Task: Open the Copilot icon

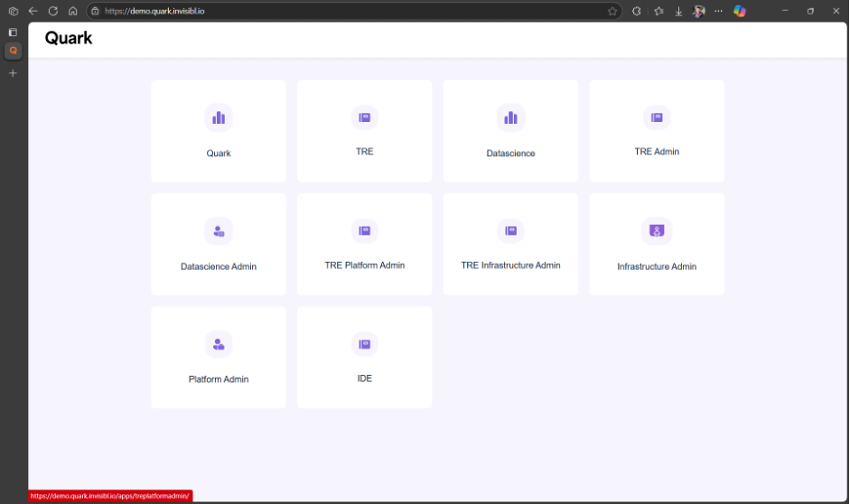Action: (740, 11)
